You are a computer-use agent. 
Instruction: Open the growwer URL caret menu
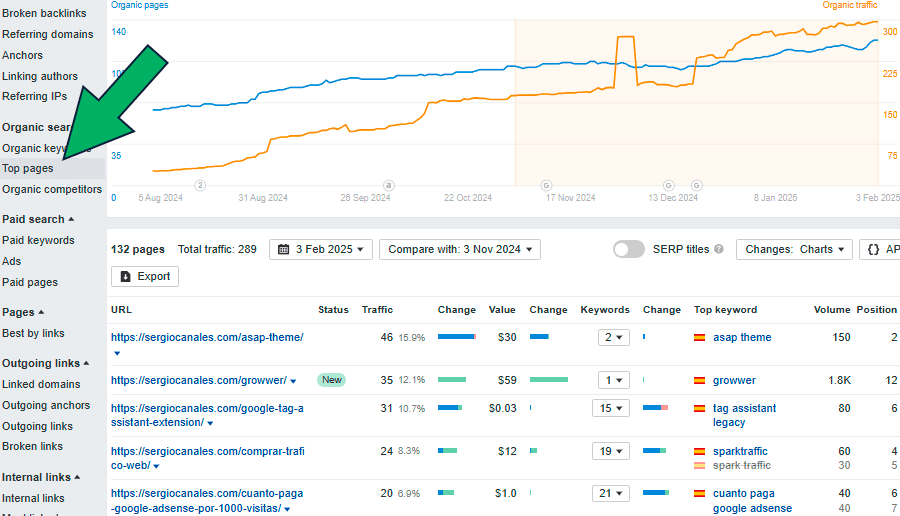[293, 381]
